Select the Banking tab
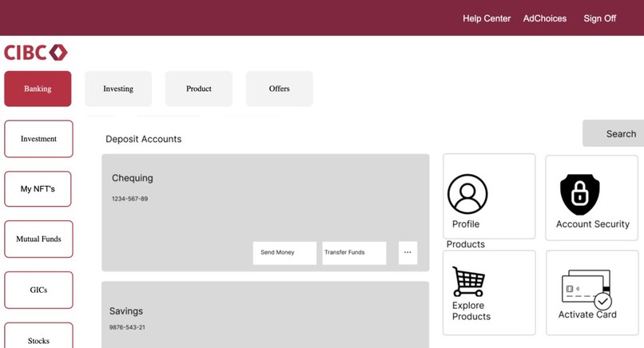644x348 pixels. coord(38,89)
